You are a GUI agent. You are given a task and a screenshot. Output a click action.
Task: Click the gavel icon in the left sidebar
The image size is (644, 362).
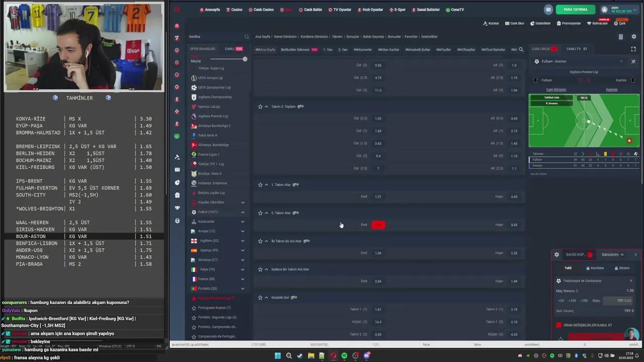click(x=177, y=157)
